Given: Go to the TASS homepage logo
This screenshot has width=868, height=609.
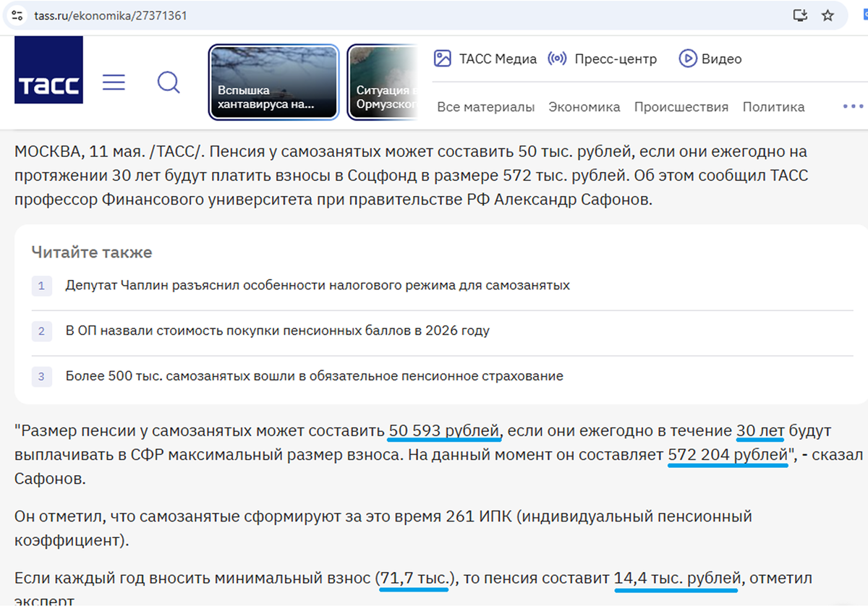Looking at the screenshot, I should pyautogui.click(x=48, y=70).
